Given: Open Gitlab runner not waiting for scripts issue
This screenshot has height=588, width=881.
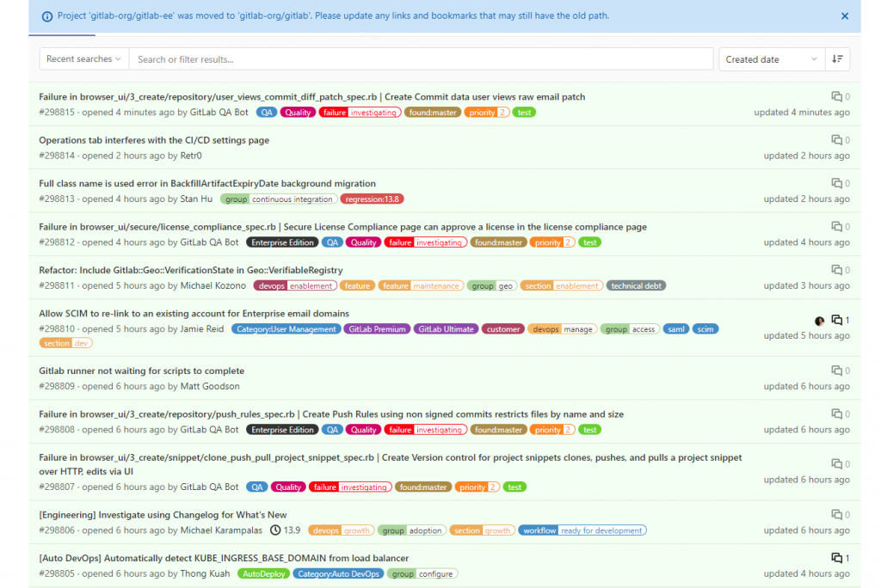Looking at the screenshot, I should point(142,371).
